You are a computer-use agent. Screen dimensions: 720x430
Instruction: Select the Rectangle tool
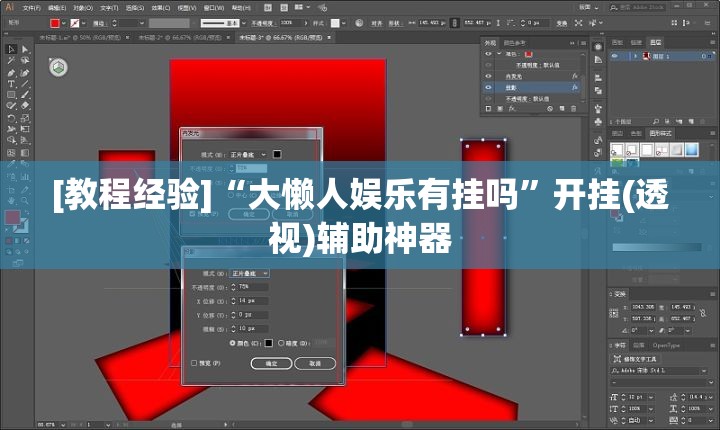[11, 95]
